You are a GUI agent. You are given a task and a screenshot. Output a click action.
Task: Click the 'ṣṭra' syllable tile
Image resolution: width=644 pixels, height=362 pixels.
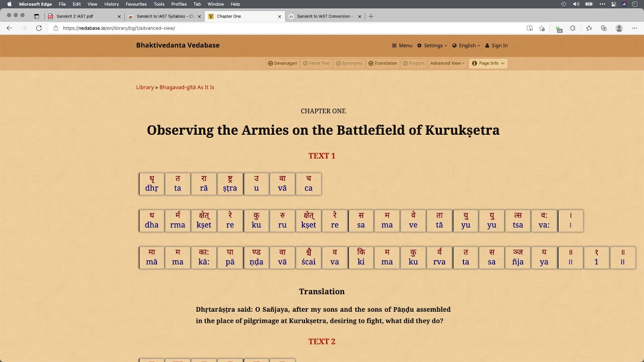click(x=230, y=184)
